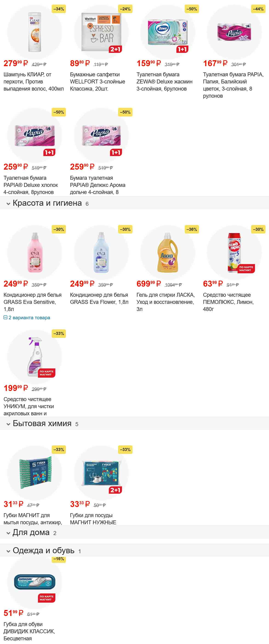Collapse the Одежда и обувь section chevron
Viewport: 269px width, 644px height.
click(8, 551)
